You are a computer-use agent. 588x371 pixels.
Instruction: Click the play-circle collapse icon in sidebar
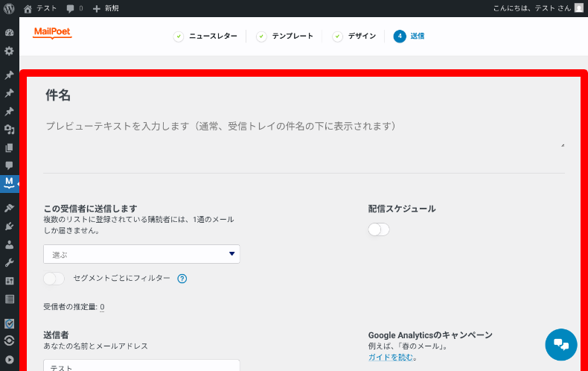tap(10, 360)
